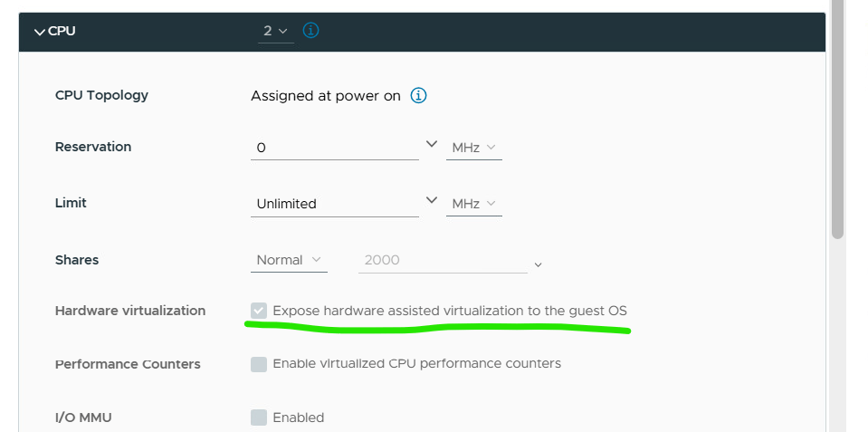This screenshot has width=868, height=432.
Task: Open the Reservation MHz unit dropdown
Action: 473,147
